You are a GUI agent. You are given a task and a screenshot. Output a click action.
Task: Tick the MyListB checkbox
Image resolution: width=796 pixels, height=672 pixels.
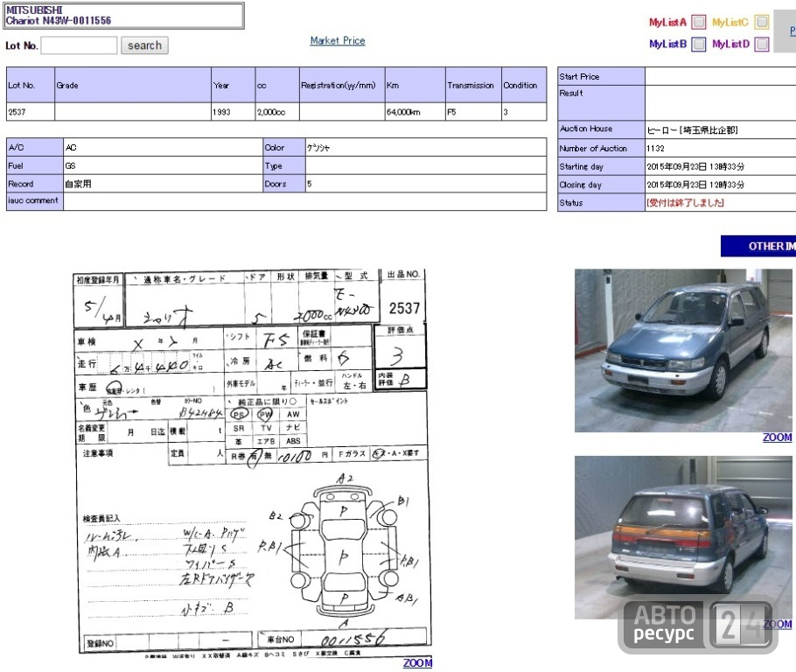699,45
